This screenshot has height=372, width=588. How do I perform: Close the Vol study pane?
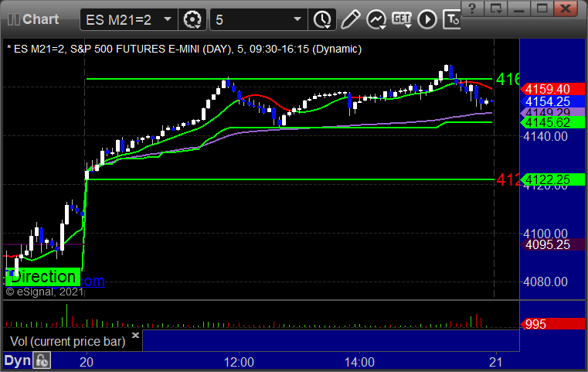pyautogui.click(x=135, y=335)
